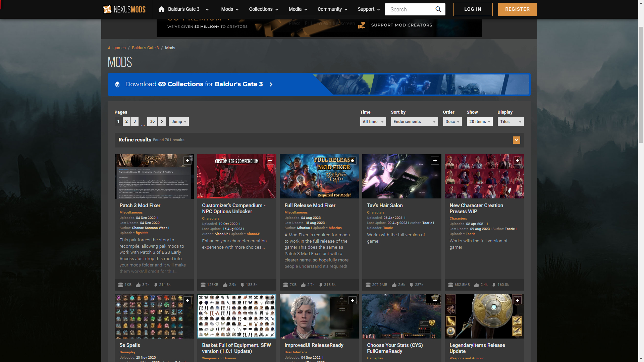Open the Time filter dropdown
This screenshot has height=362, width=644.
[x=373, y=122]
